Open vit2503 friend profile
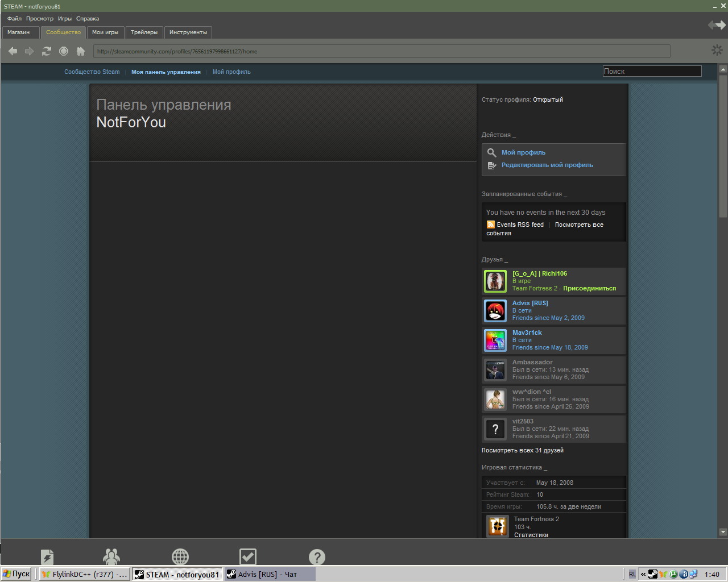 coord(523,421)
